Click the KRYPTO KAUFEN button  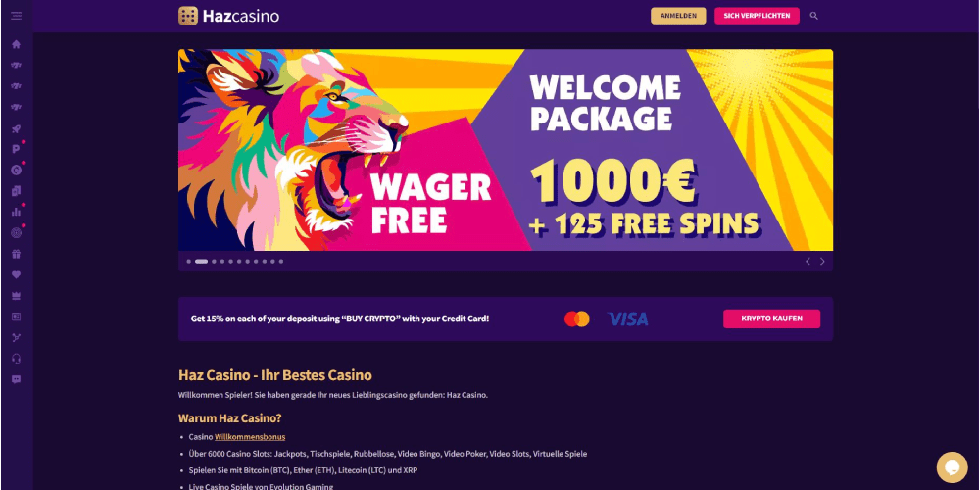772,318
